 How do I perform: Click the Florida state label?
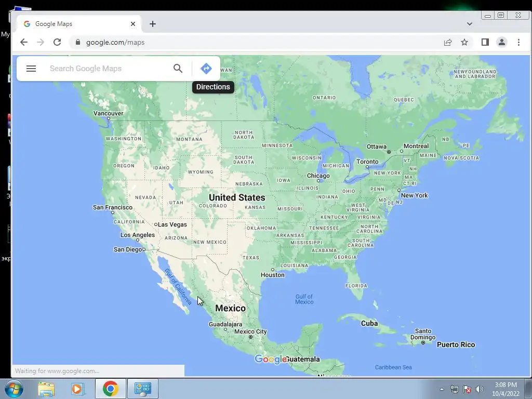tap(356, 286)
